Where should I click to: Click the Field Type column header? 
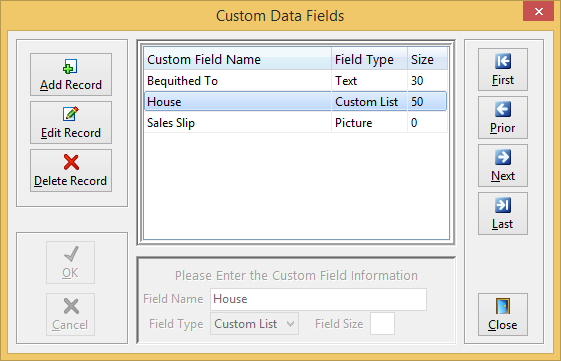[369, 59]
